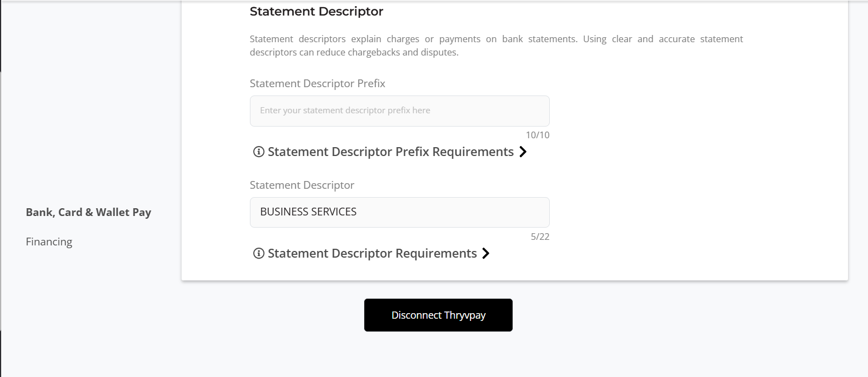The width and height of the screenshot is (868, 377).
Task: Click info icon beside Statement Descriptor Requirements
Action: coord(258,253)
